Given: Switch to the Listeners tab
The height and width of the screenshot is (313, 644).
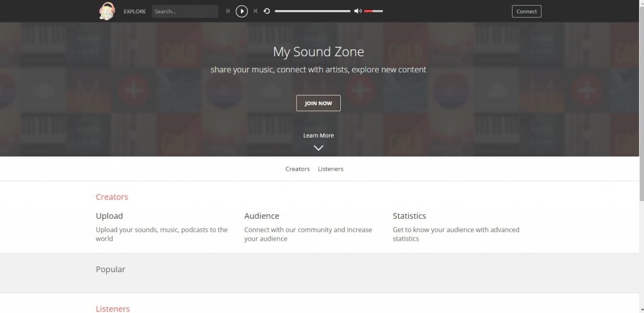Looking at the screenshot, I should pos(331,169).
